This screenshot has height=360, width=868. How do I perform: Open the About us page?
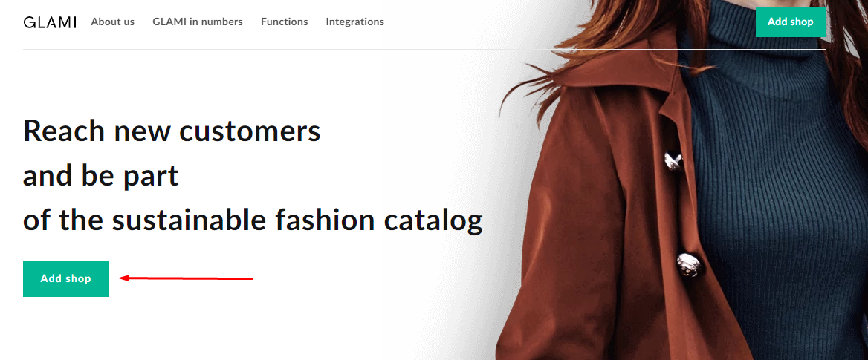tap(113, 22)
